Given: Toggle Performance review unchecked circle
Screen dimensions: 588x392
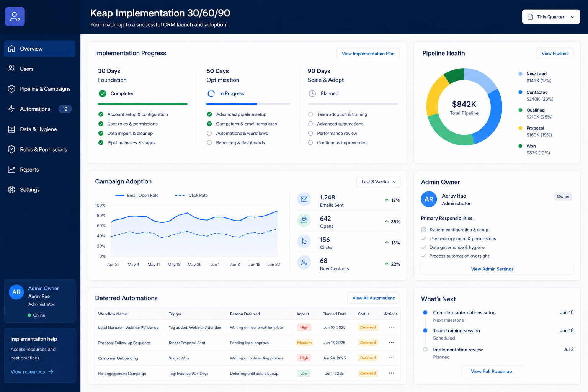Looking at the screenshot, I should pyautogui.click(x=310, y=133).
